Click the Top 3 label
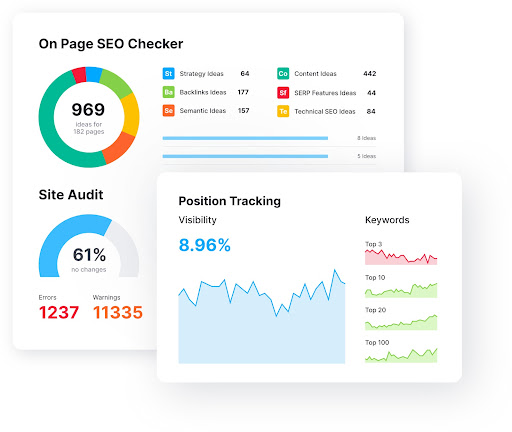 click(373, 244)
